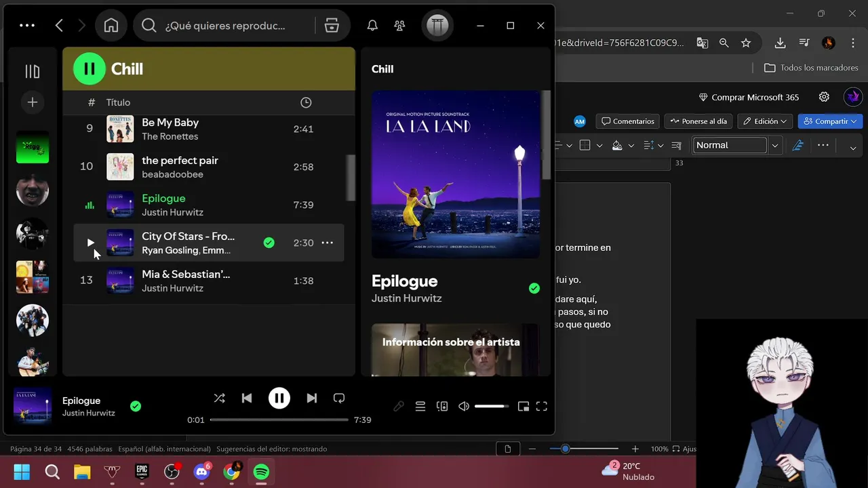Open the Browse icon in search bar
Viewport: 868px width, 488px height.
[x=332, y=26]
